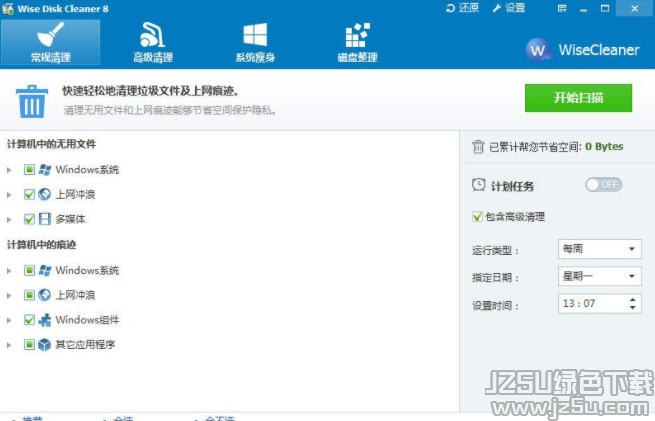This screenshot has width=655, height=421.
Task: Toggle 上网冲浪 checkbox under 计算机中的痕迹
Action: (x=29, y=295)
